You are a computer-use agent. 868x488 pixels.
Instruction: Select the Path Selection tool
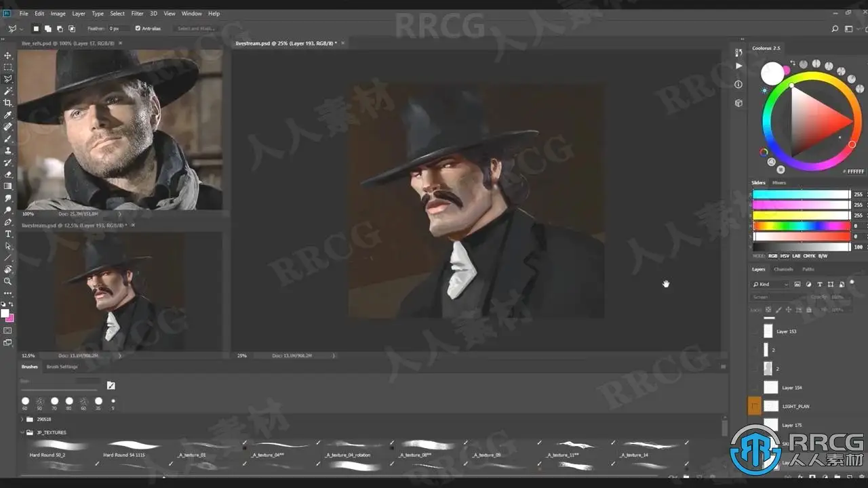click(x=8, y=245)
